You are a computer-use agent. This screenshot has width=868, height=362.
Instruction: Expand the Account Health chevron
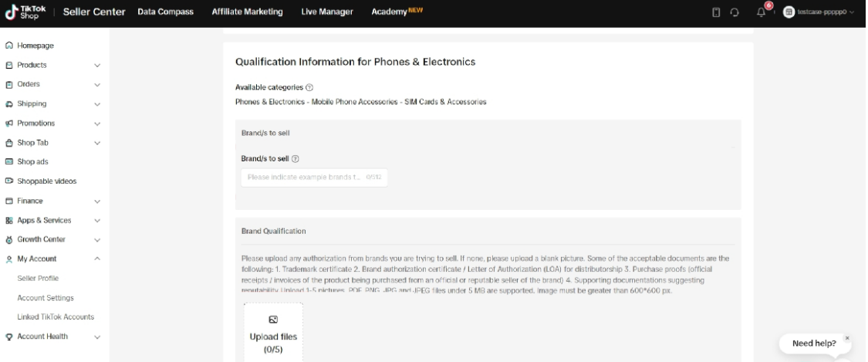tap(97, 337)
